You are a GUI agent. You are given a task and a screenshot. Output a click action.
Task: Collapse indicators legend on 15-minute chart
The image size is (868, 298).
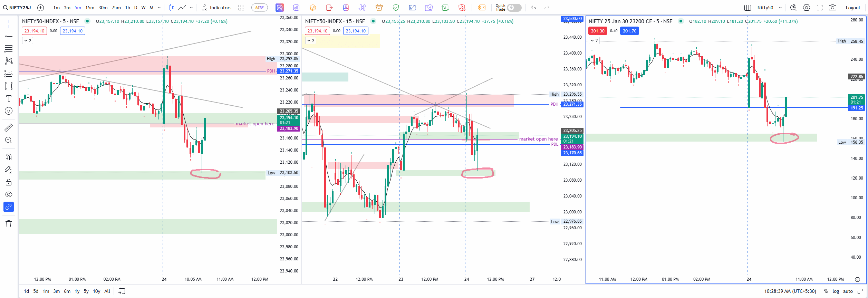click(x=311, y=40)
